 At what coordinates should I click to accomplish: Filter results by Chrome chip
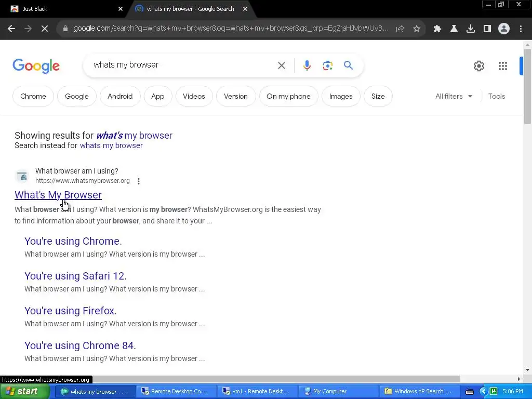point(33,96)
